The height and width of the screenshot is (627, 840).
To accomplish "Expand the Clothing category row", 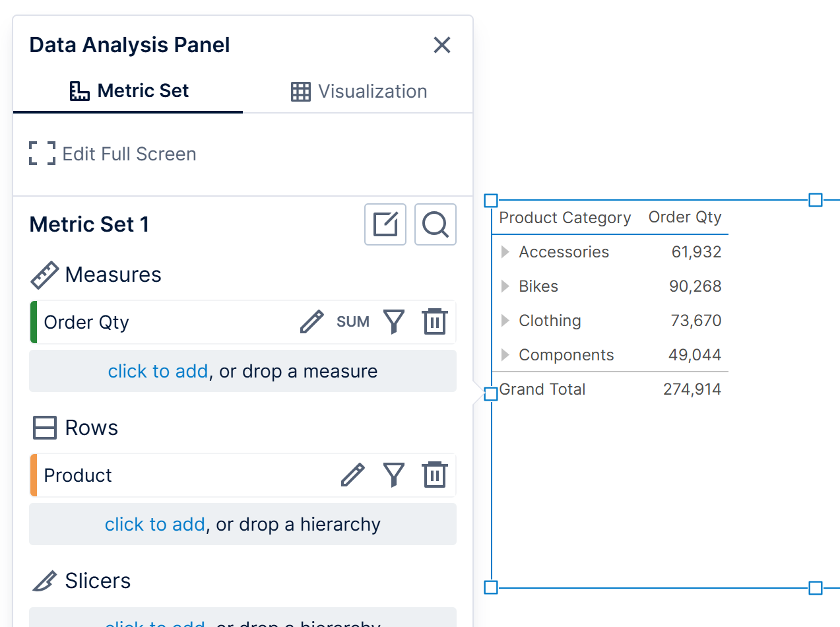I will point(505,320).
